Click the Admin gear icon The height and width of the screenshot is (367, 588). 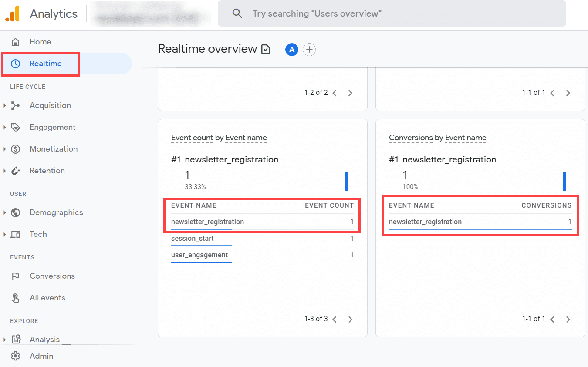[x=15, y=356]
